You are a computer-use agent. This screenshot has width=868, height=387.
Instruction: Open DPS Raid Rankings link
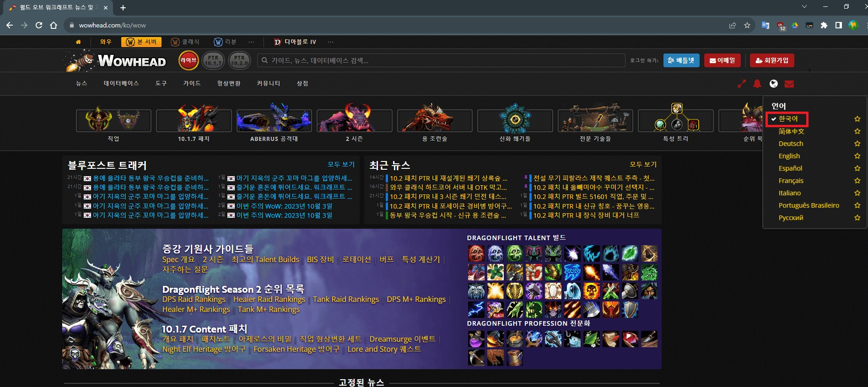[194, 299]
